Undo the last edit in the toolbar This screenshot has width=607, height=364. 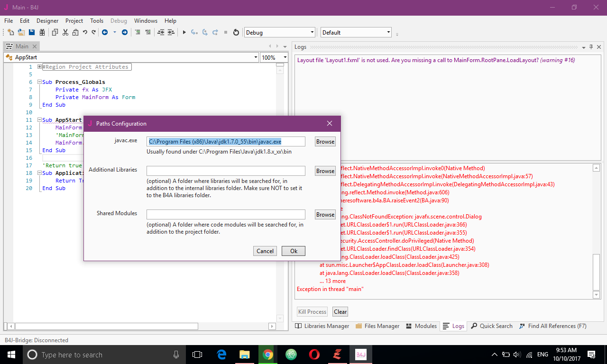[x=85, y=32]
